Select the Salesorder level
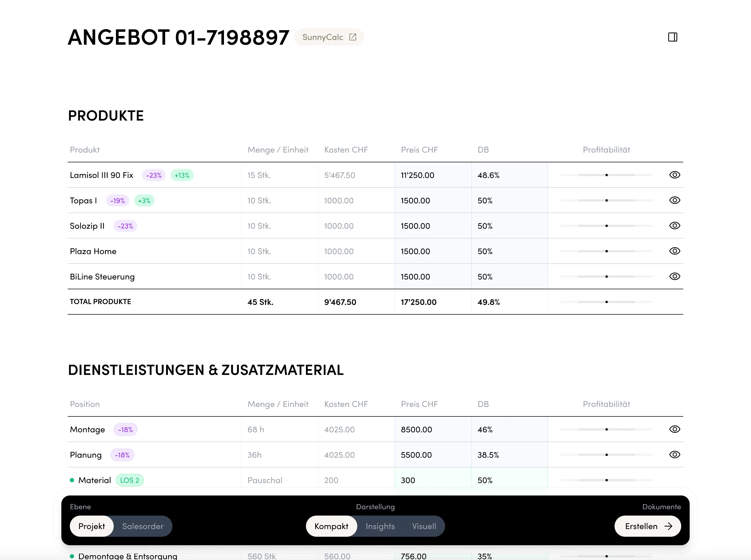The image size is (751, 560). [x=143, y=526]
